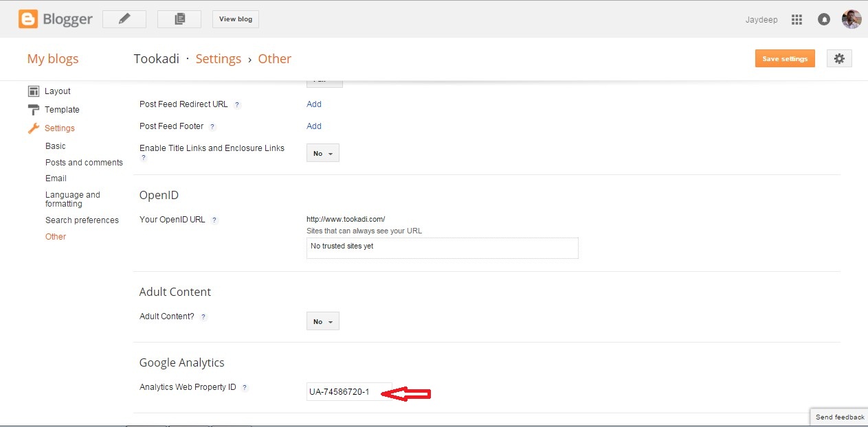Viewport: 868px width, 427px height.
Task: Click the Save settings button
Action: point(785,58)
